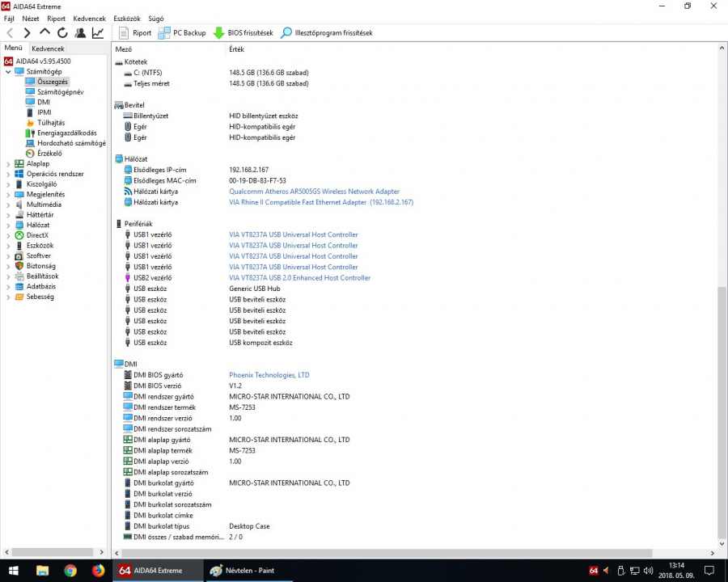728x582 pixels.
Task: Switch to the Kedvencek sidebar tab
Action: point(48,48)
